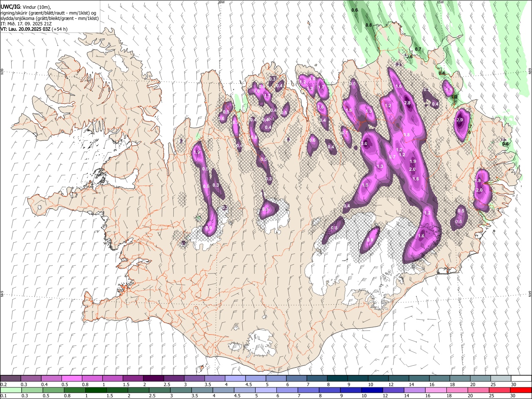Click the 0.1 label in the lower legend
Viewport: 532px width, 399px height.
3,396
